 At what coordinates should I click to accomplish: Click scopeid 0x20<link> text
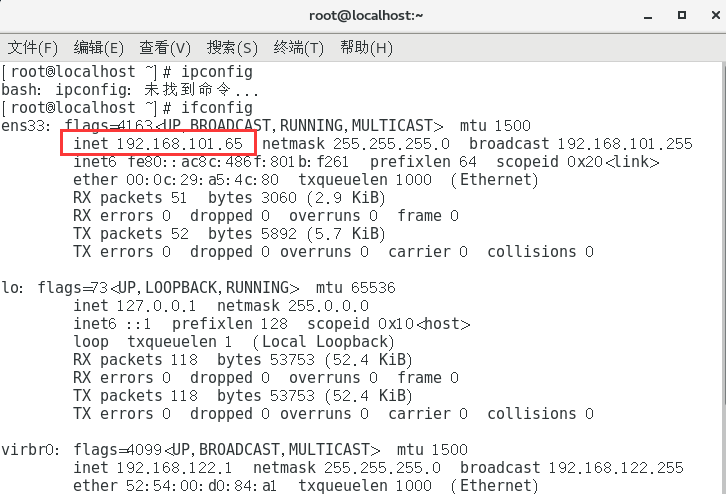(x=578, y=162)
